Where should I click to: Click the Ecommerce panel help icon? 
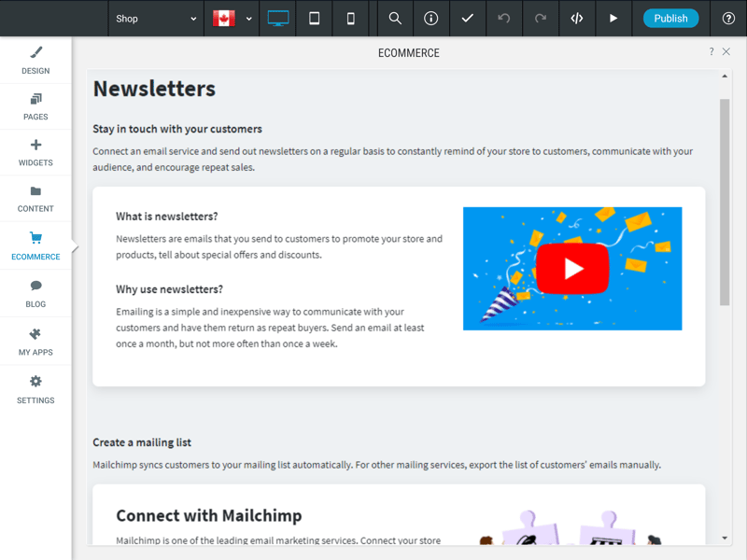pyautogui.click(x=712, y=51)
